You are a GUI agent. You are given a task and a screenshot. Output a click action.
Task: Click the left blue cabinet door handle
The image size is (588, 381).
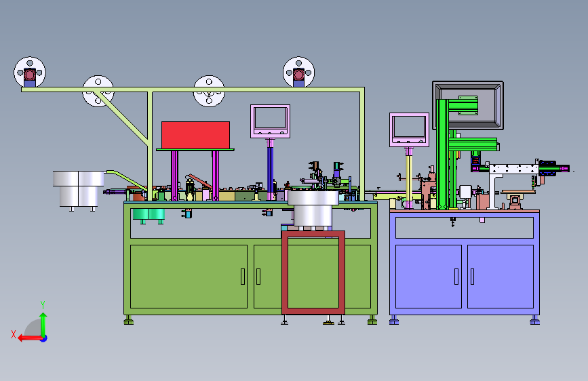point(456,277)
